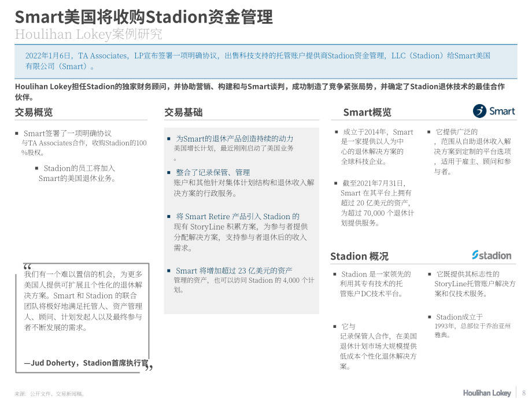Image resolution: width=532 pixels, height=399 pixels.
Task: Click the heading '整合了记录保管、管理'
Action: tap(213, 172)
